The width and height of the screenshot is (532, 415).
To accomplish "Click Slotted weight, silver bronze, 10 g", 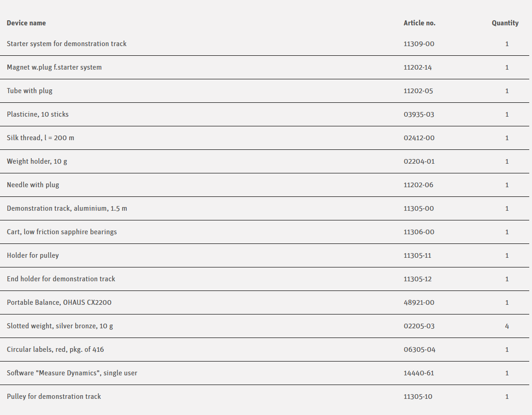I will click(59, 326).
